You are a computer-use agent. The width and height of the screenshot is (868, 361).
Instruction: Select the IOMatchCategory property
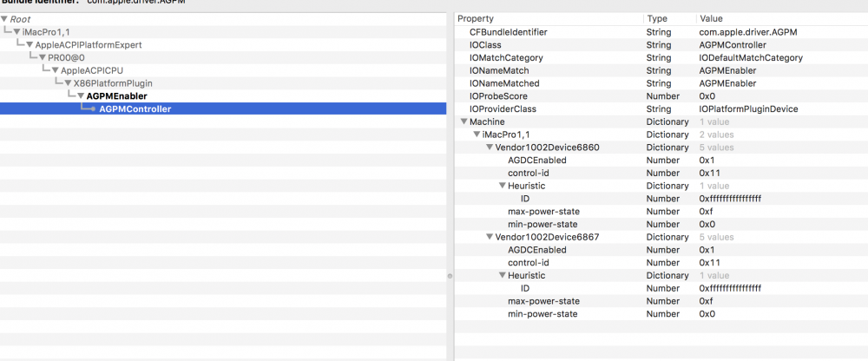point(661,57)
